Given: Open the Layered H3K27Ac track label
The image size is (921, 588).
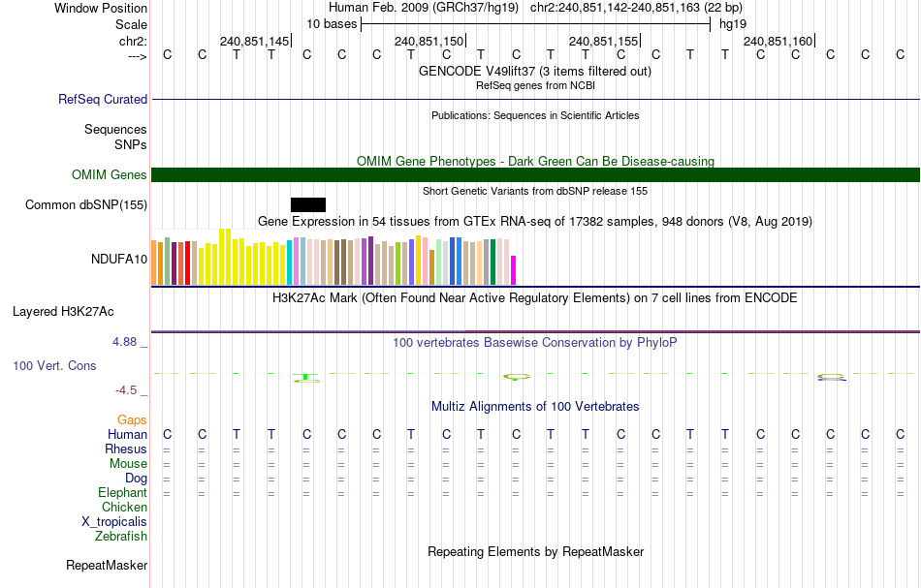Looking at the screenshot, I should pyautogui.click(x=63, y=312).
